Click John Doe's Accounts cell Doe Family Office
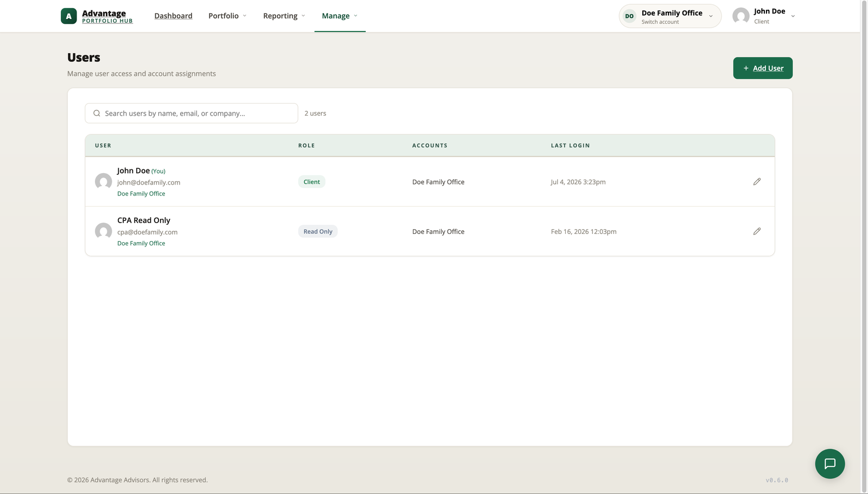Screen dimensions: 868x494 (x=438, y=182)
